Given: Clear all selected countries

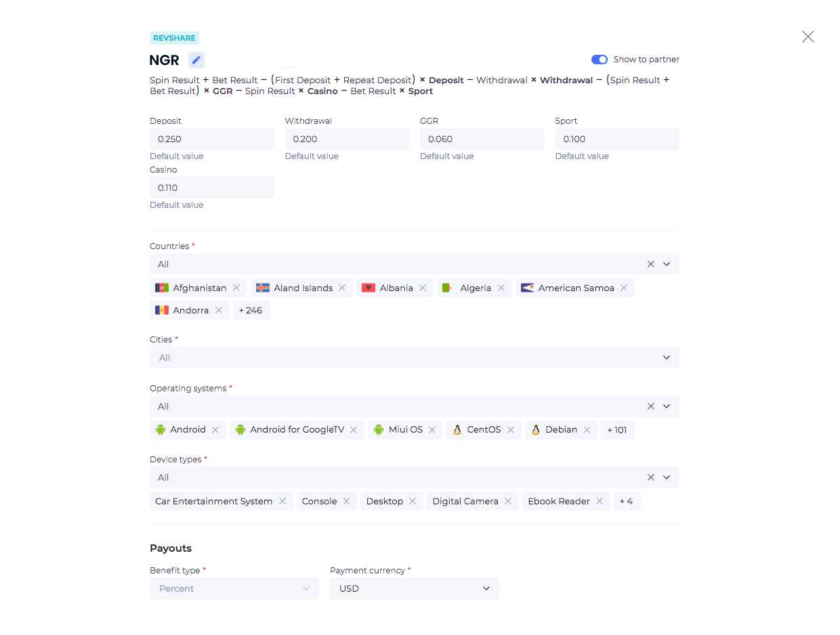Looking at the screenshot, I should (651, 264).
